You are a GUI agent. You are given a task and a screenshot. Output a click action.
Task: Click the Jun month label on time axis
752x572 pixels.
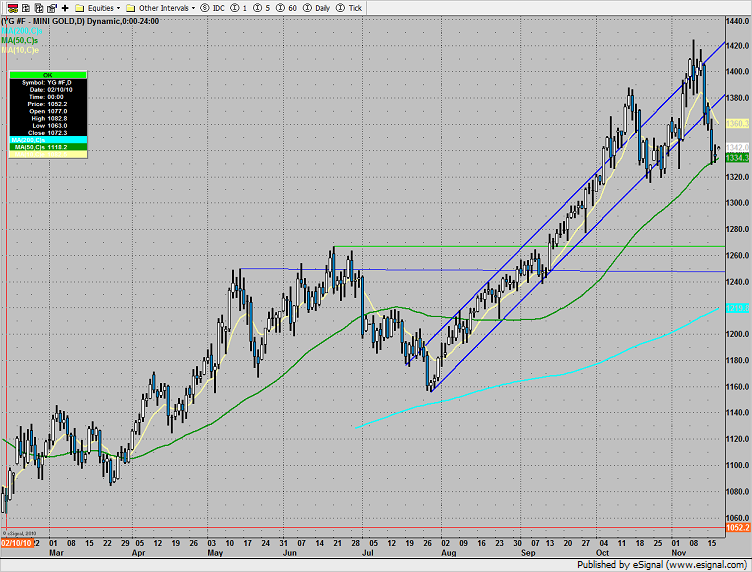click(x=290, y=553)
